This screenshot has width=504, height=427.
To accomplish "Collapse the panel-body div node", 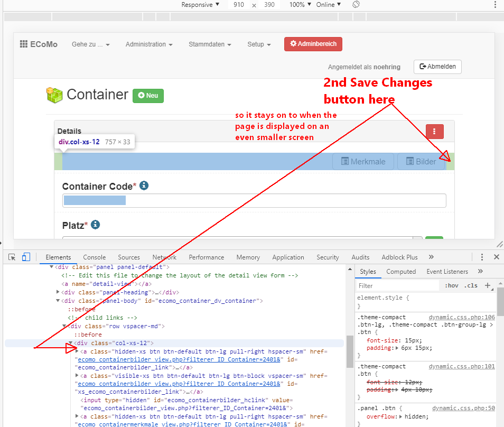I will tap(58, 301).
